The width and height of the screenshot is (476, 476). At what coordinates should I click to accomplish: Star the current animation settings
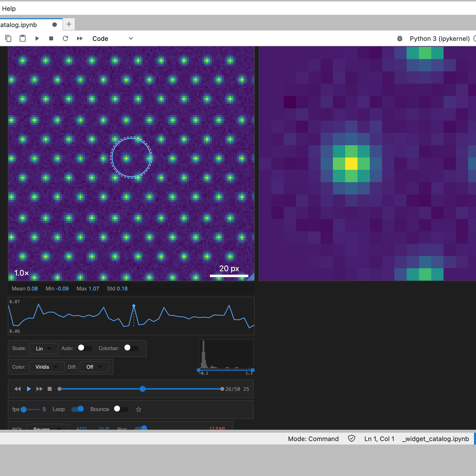point(138,409)
